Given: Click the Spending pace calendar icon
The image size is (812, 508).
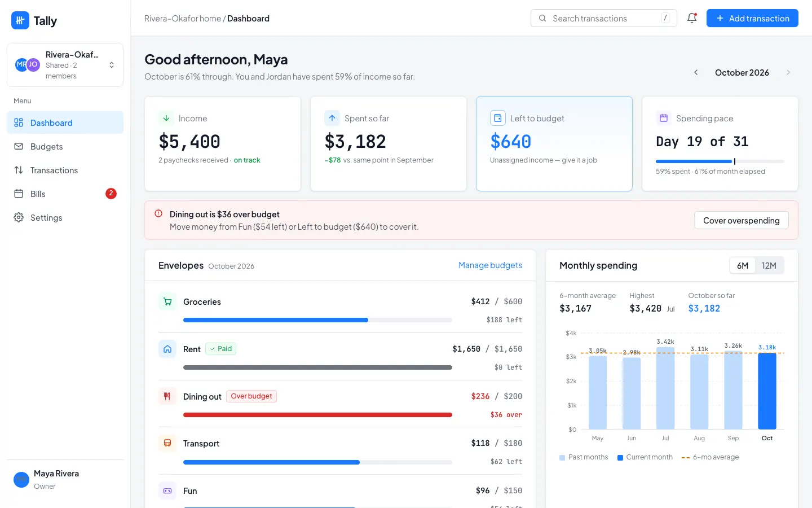Looking at the screenshot, I should pos(664,118).
